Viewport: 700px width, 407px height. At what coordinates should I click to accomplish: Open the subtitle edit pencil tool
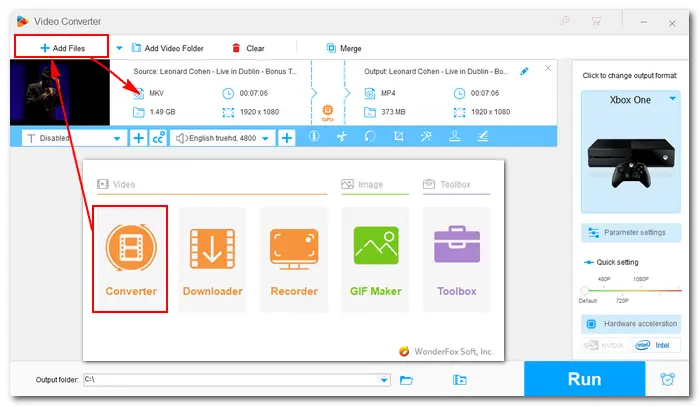(x=483, y=136)
